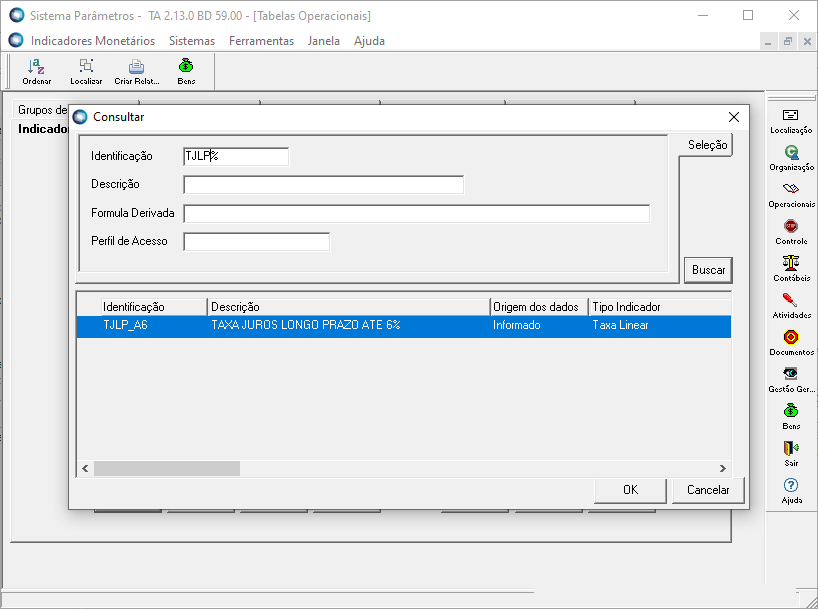Click the scroll right arrow in results
The image size is (818, 609).
pos(723,468)
